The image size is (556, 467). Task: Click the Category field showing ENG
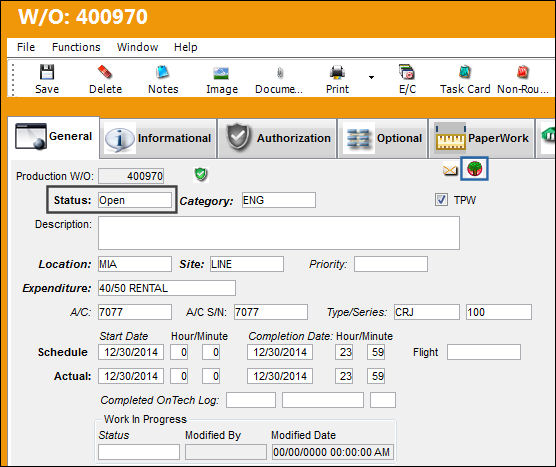(279, 200)
